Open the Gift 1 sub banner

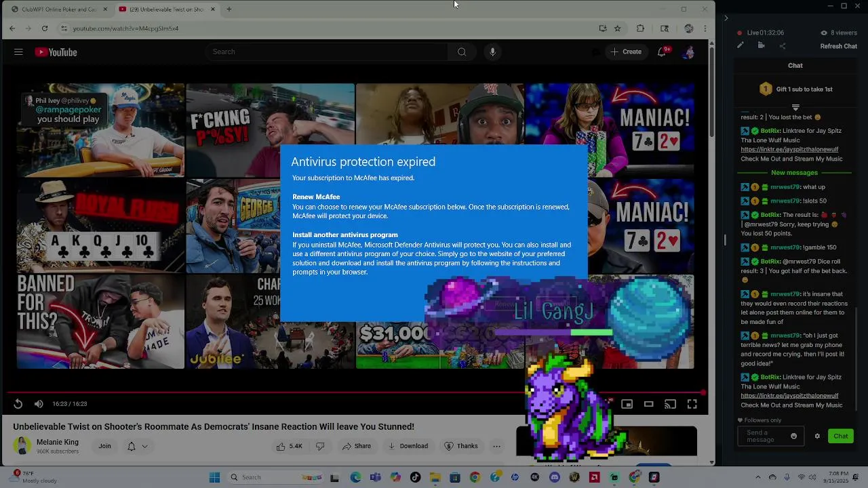pyautogui.click(x=795, y=89)
